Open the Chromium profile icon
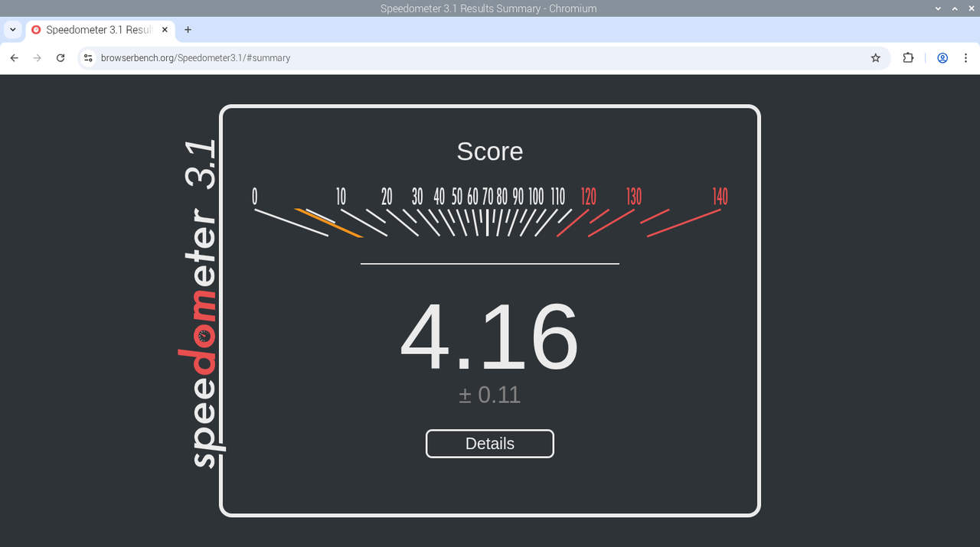The width and height of the screenshot is (980, 547). coord(942,58)
